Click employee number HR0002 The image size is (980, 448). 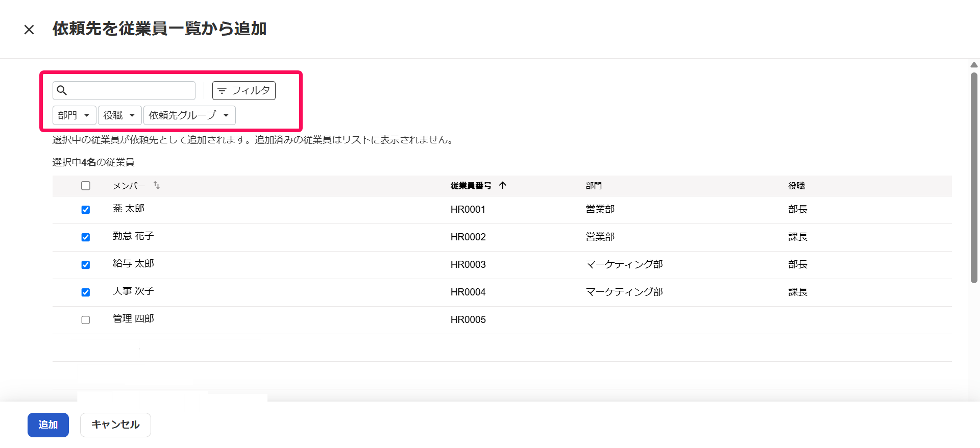click(468, 237)
